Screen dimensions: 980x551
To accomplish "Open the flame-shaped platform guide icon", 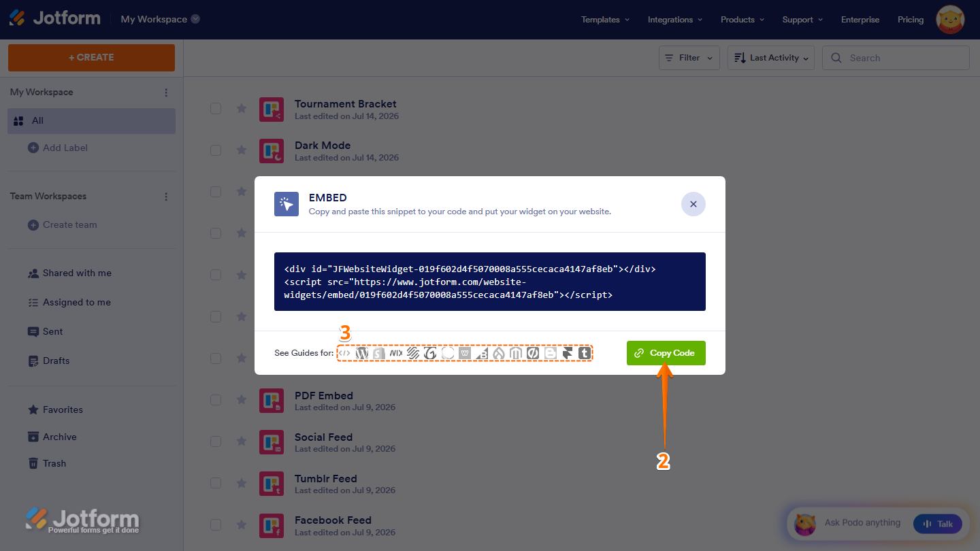I will click(499, 353).
